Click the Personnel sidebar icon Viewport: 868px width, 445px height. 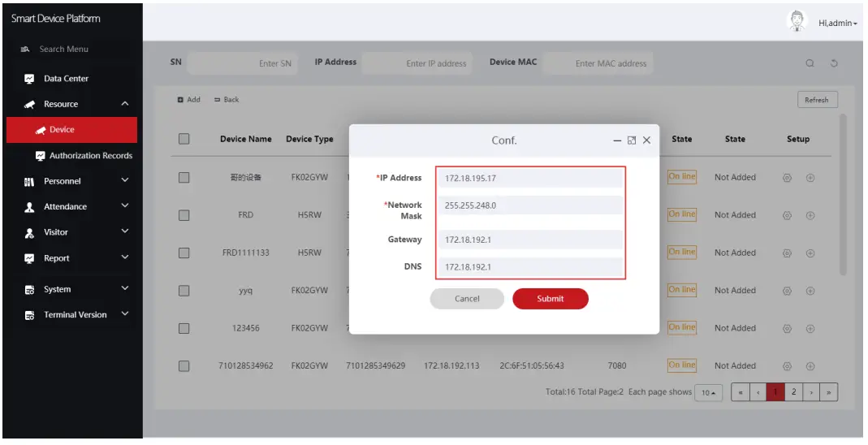29,182
